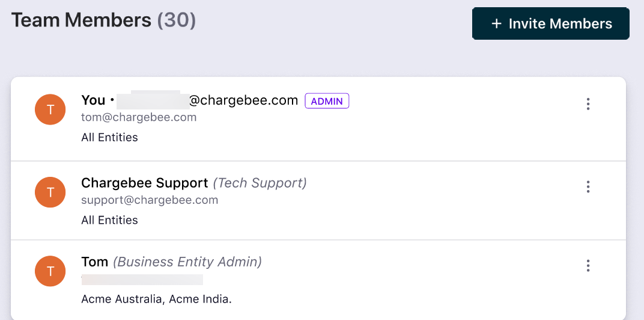
Task: Click the Business Entity Admin role label
Action: point(187,262)
